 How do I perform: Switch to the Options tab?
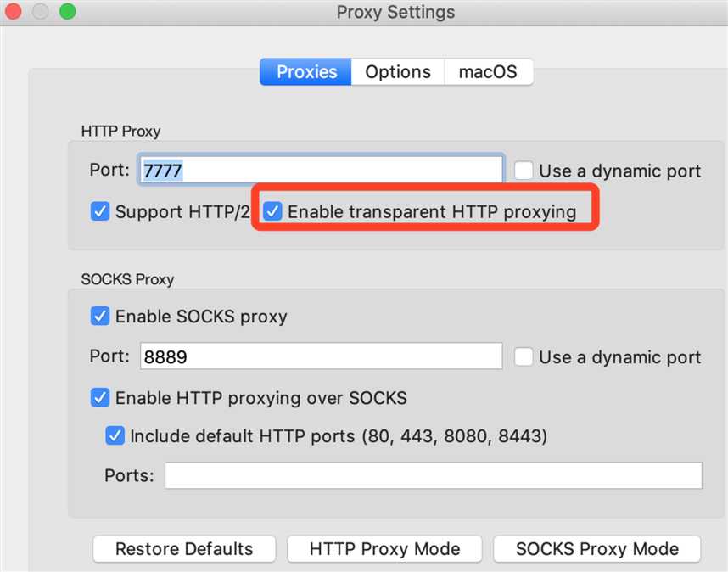(398, 72)
